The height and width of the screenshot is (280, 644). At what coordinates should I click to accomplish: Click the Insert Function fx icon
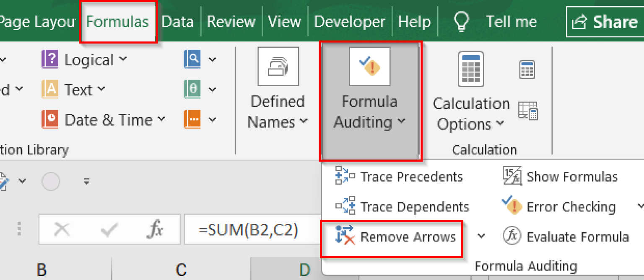pos(156,229)
